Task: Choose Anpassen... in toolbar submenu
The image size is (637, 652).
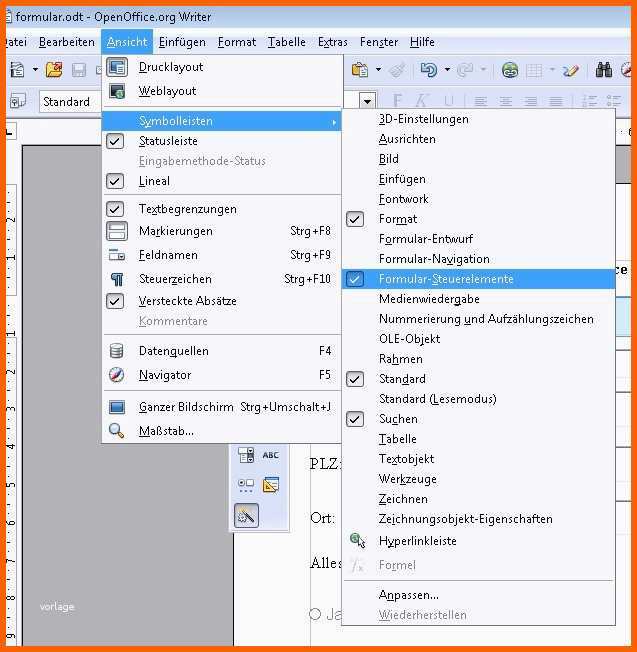Action: pos(478,595)
